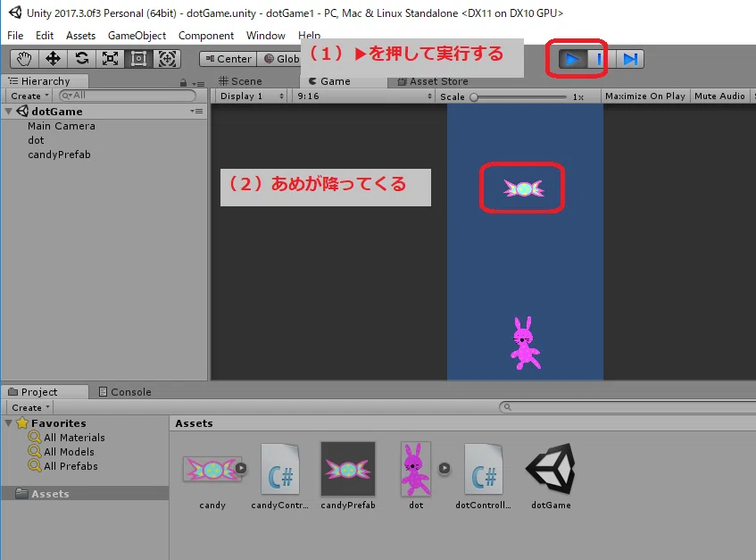Expand the dot asset sub-sprites arrow
The image size is (756, 560).
pos(444,468)
